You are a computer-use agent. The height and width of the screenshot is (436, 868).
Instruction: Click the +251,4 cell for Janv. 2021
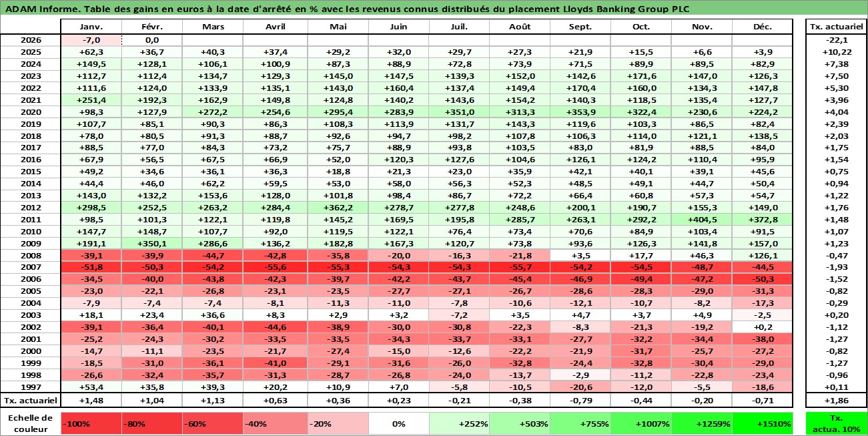pos(91,100)
